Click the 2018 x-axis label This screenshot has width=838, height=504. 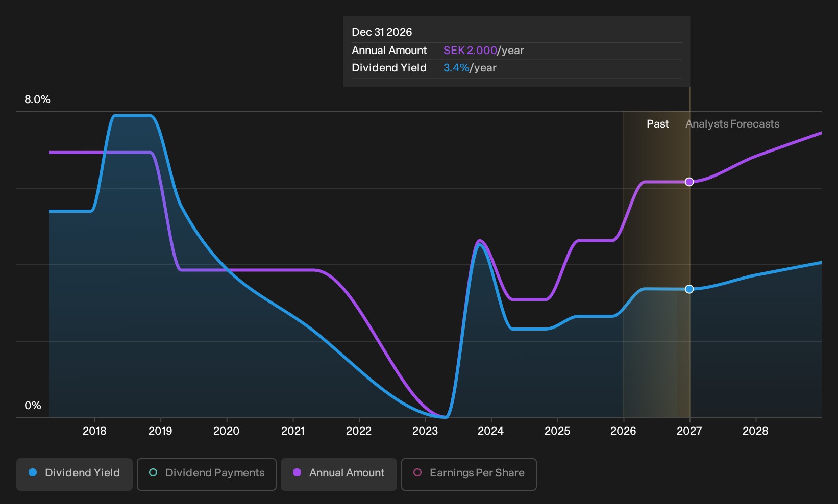94,431
